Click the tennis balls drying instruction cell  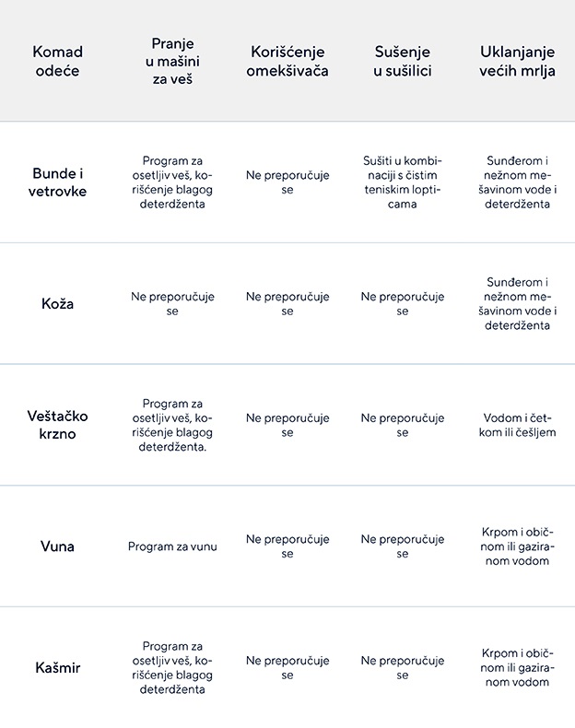coord(403,182)
